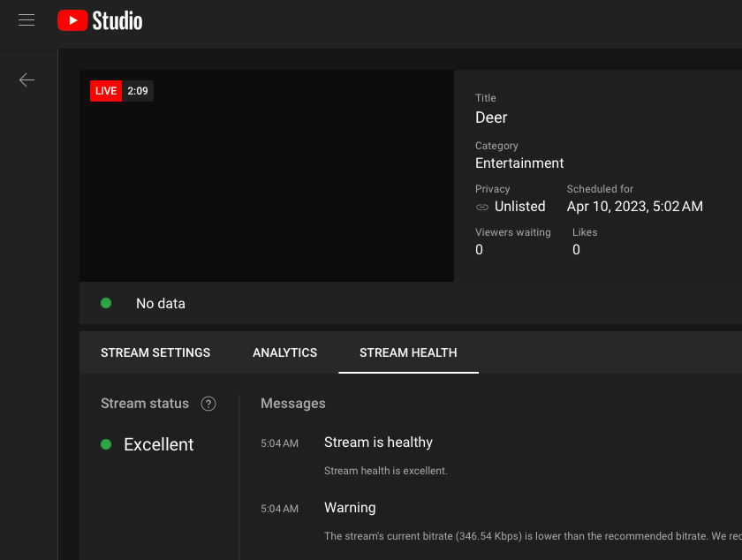
Task: Open the navigation hamburger menu
Action: tap(26, 19)
